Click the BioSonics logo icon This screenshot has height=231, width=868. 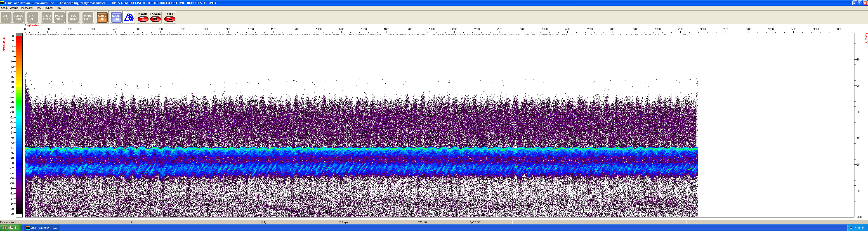click(x=129, y=18)
